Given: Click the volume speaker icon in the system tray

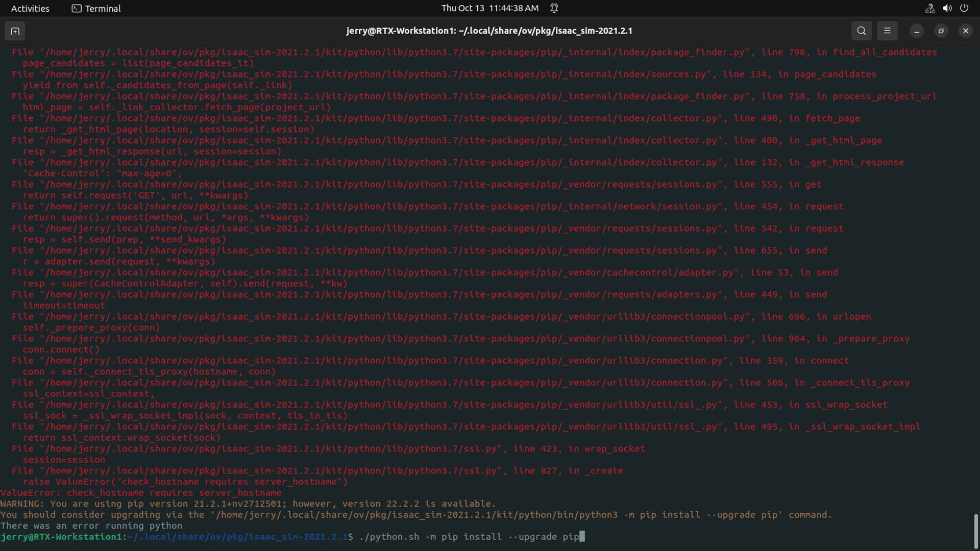Looking at the screenshot, I should point(947,8).
